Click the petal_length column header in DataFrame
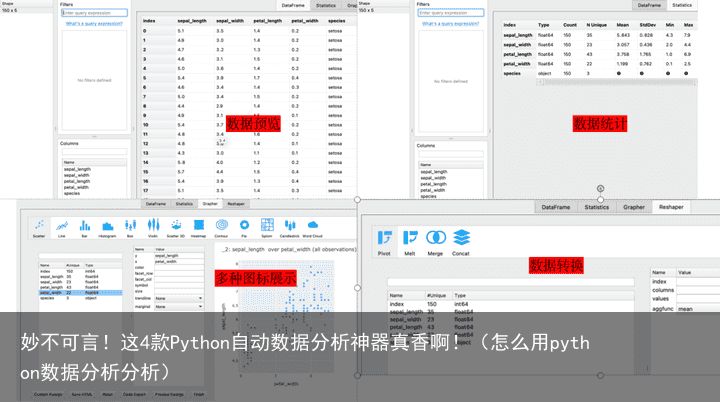 click(268, 21)
